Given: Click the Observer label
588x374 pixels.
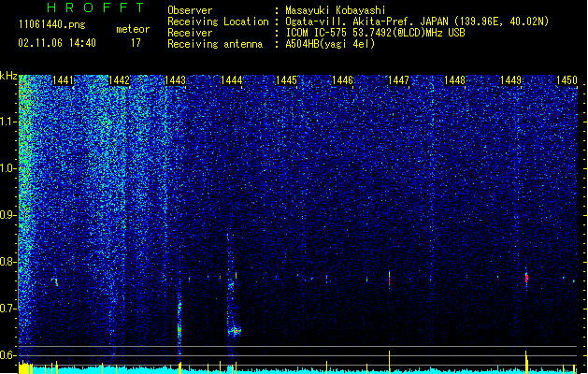Looking at the screenshot, I should click(x=190, y=10).
